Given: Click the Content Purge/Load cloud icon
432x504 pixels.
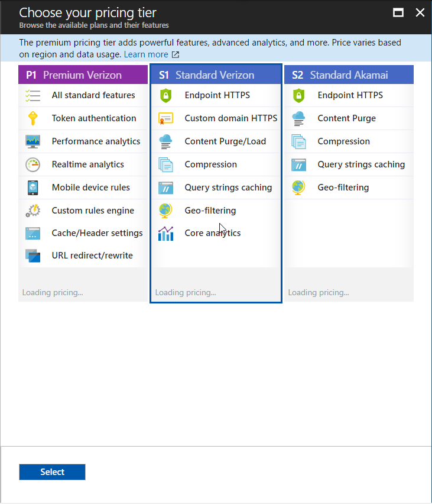Looking at the screenshot, I should [165, 141].
